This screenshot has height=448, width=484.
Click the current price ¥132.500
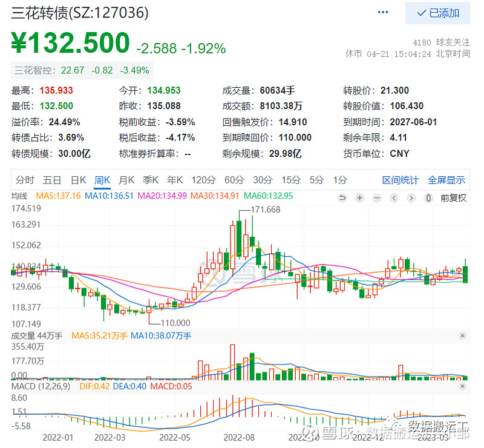click(x=70, y=42)
